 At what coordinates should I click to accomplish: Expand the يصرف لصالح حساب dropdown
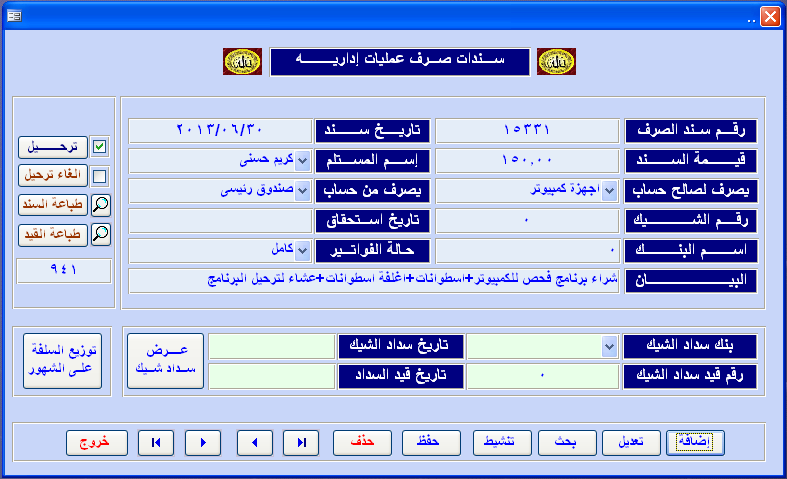pos(610,190)
